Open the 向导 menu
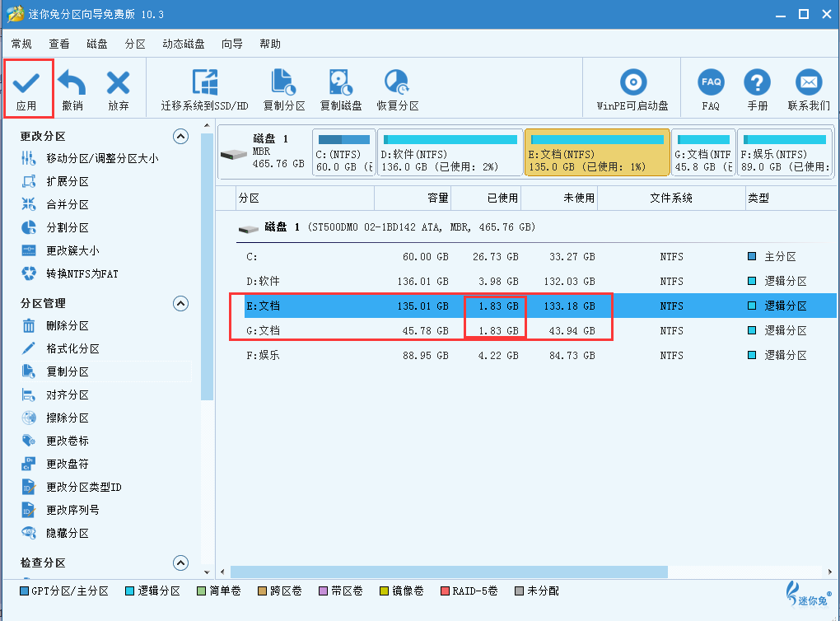This screenshot has width=840, height=621. [232, 44]
